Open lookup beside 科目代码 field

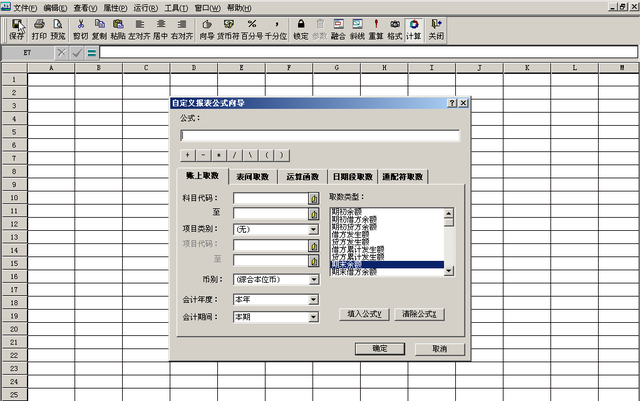pyautogui.click(x=313, y=198)
